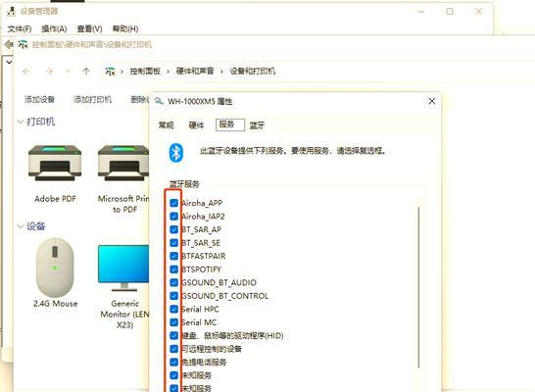This screenshot has width=535, height=392.
Task: Select the Microsoft Print to PDF printer
Action: 123,163
